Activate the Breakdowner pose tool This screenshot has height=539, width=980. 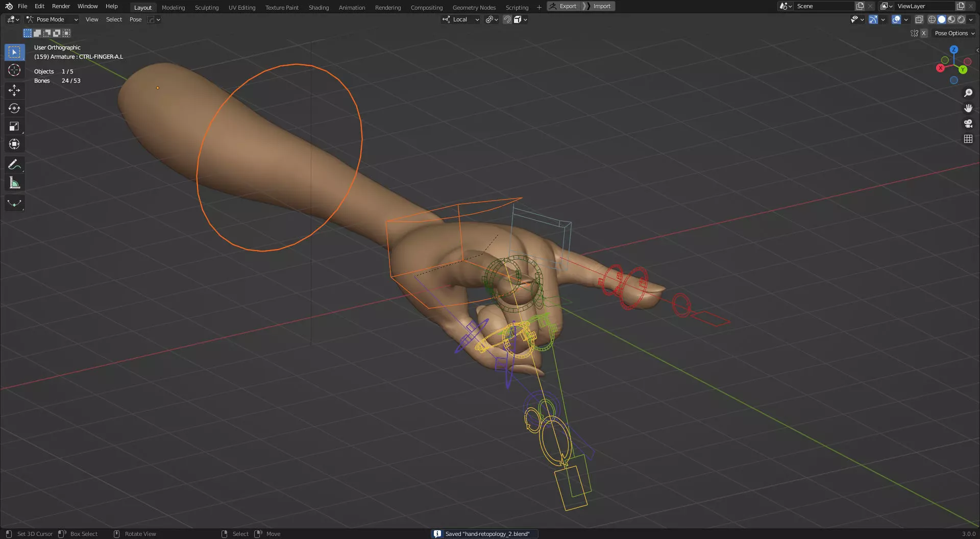pos(14,203)
